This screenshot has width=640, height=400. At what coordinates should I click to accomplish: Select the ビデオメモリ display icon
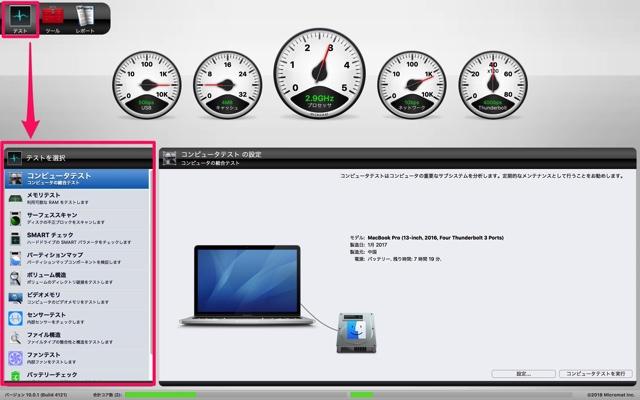tap(16, 298)
